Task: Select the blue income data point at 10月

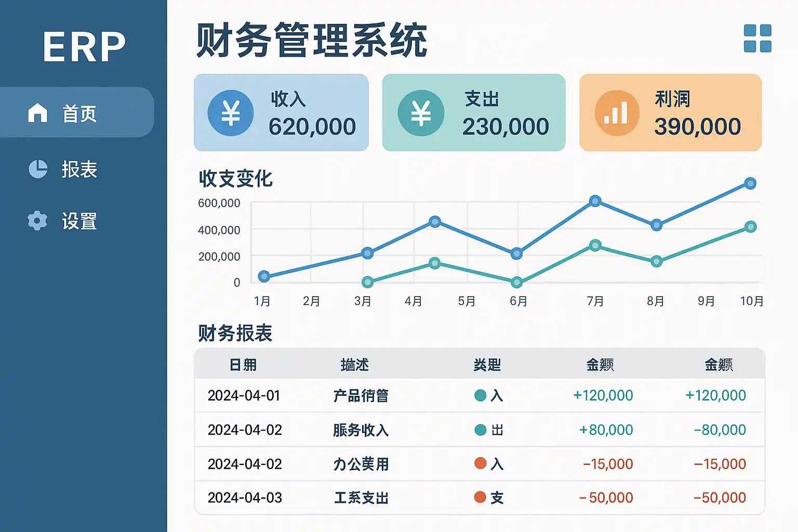Action: (750, 183)
